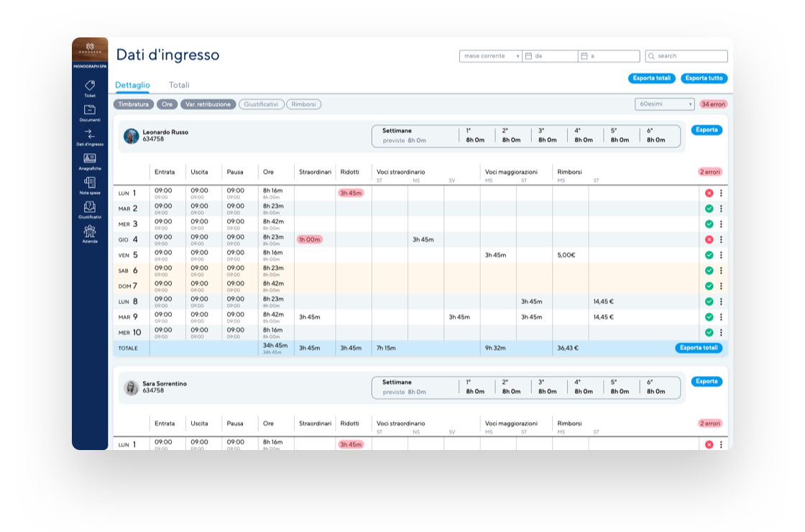805x532 pixels.
Task: Click the green check icon on row MER 3
Action: click(x=709, y=223)
